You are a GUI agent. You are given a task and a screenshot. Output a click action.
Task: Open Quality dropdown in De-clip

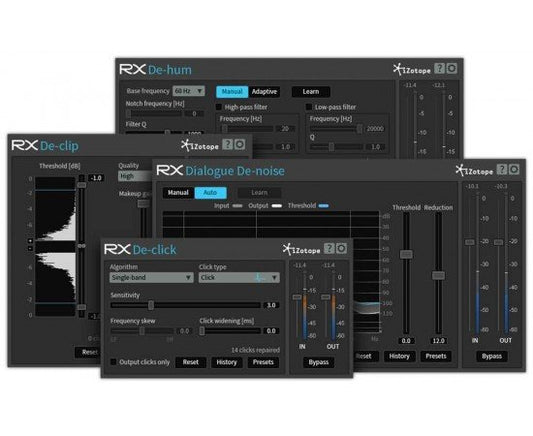tap(135, 176)
